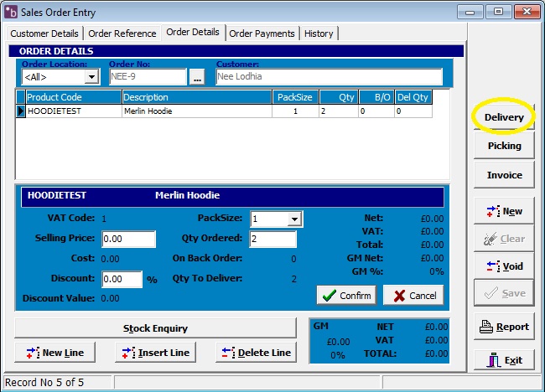The image size is (545, 392).
Task: Click the Delete Line button
Action: tap(256, 353)
